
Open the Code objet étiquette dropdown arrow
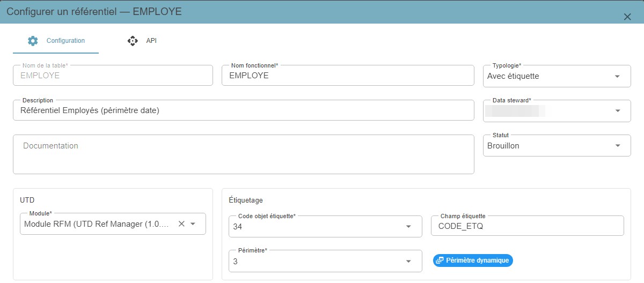[x=408, y=226]
